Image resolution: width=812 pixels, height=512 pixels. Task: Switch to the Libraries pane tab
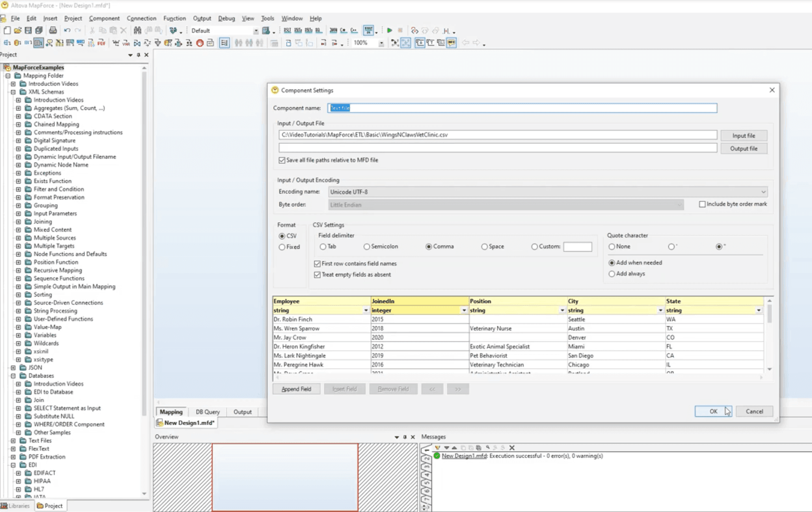point(15,506)
